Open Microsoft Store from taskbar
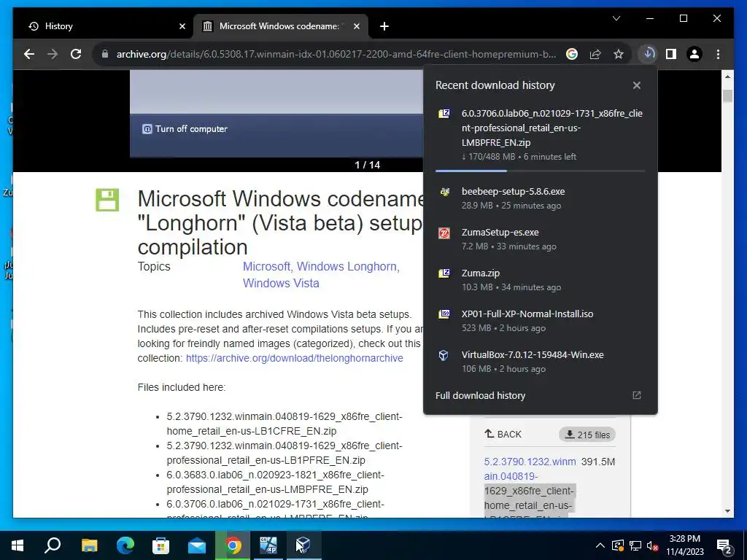Screen dimensions: 747x560 tap(161, 545)
